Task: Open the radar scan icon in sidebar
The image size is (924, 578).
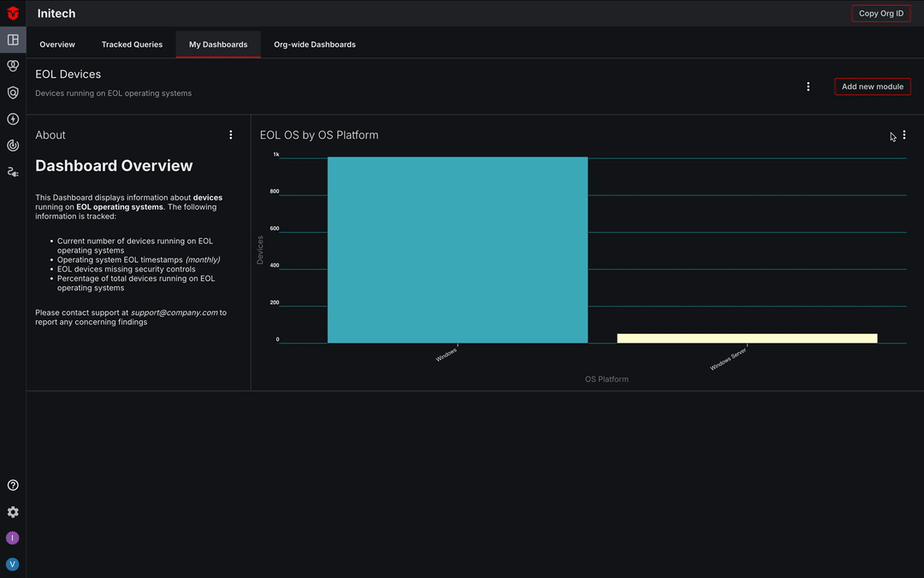Action: coord(13,145)
